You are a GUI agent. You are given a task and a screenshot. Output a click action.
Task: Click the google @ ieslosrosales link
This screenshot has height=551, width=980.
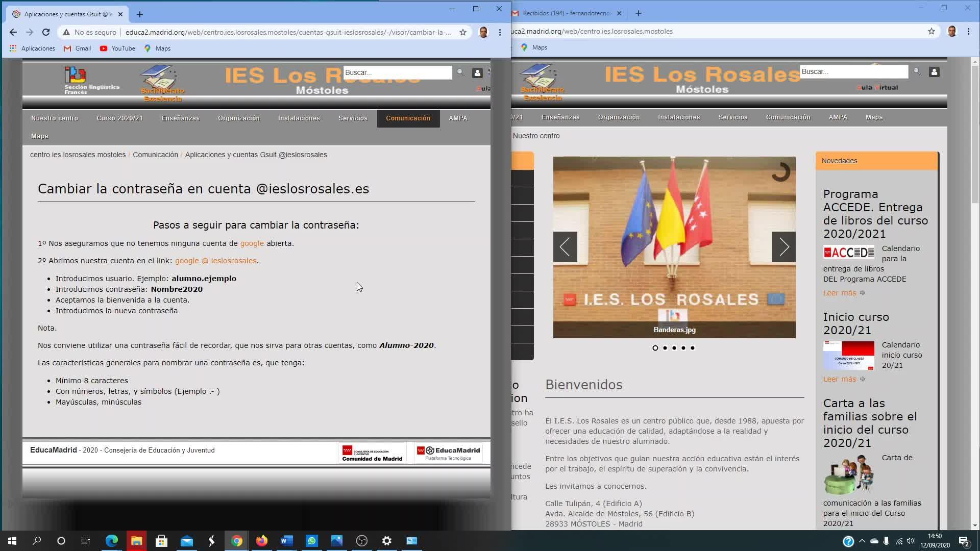tap(215, 261)
